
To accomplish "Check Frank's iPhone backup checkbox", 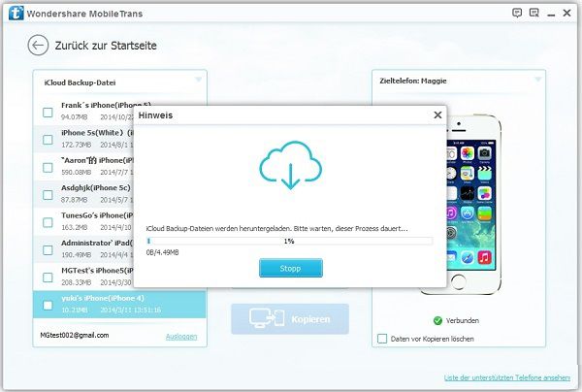I will [48, 113].
